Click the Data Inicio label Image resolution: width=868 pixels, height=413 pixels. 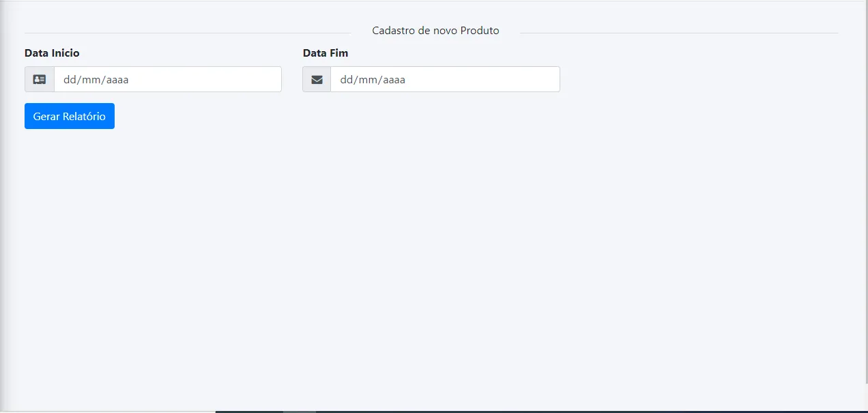click(x=52, y=53)
